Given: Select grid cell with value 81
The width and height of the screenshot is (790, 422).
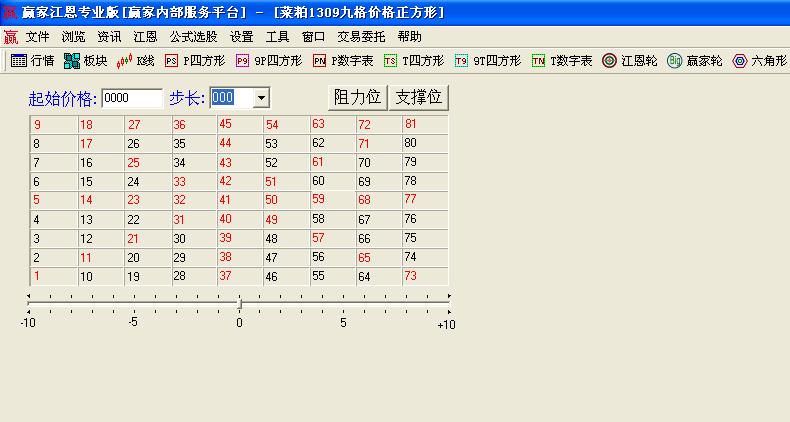Looking at the screenshot, I should (424, 124).
